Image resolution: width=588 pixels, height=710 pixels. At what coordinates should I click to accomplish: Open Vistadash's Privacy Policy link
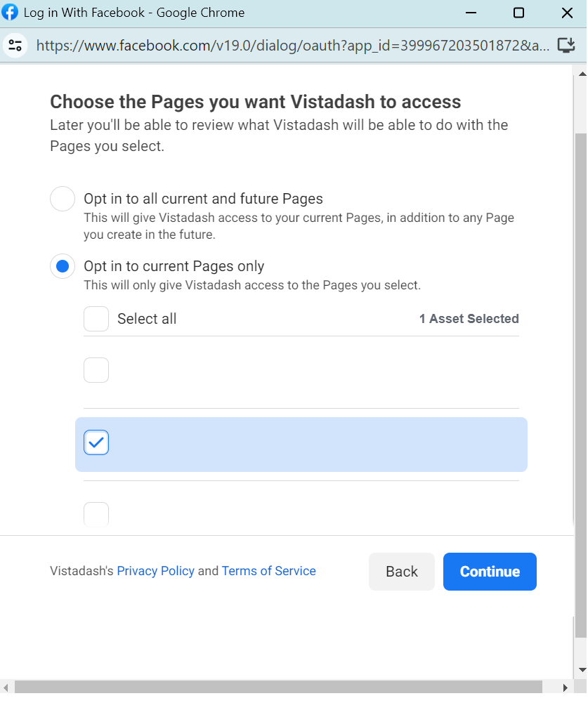pos(155,571)
